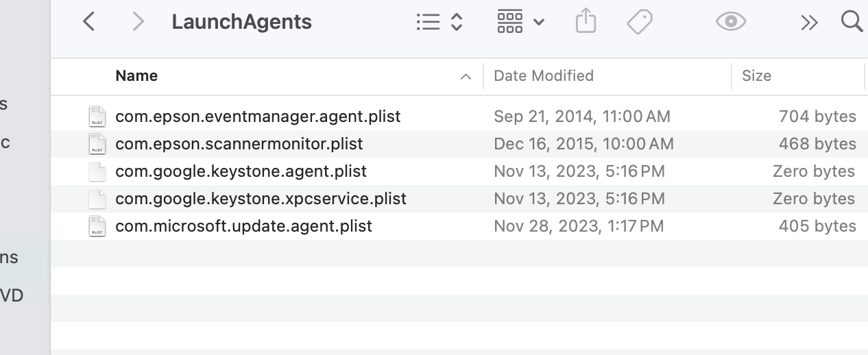This screenshot has width=868, height=355.
Task: Select com.google.keystone.xpcservice.plist file
Action: [261, 199]
